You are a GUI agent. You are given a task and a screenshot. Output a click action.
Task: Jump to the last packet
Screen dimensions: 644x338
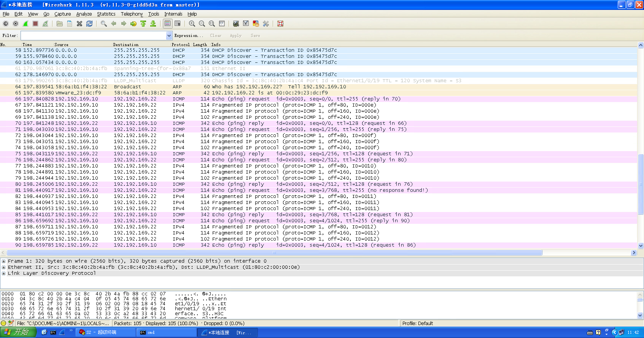click(153, 24)
